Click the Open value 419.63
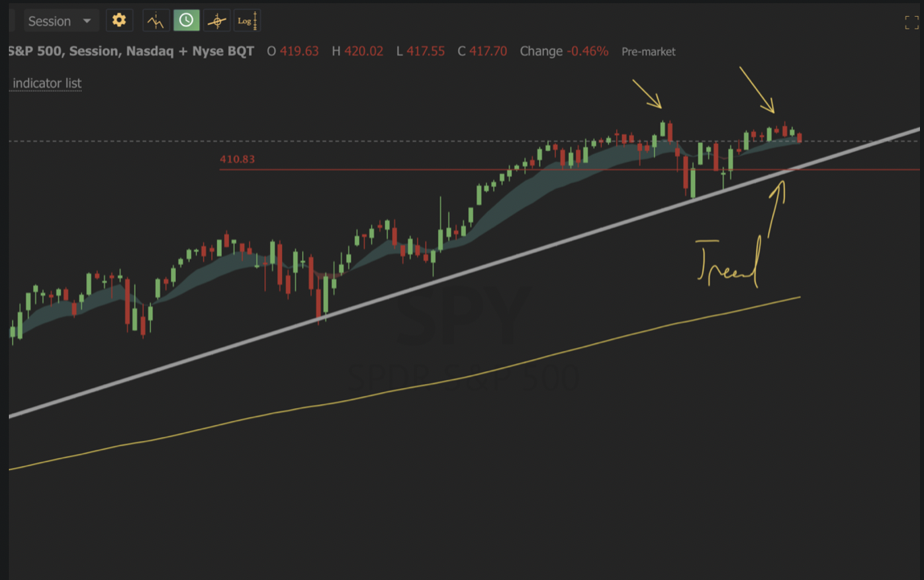The image size is (924, 580). (300, 51)
